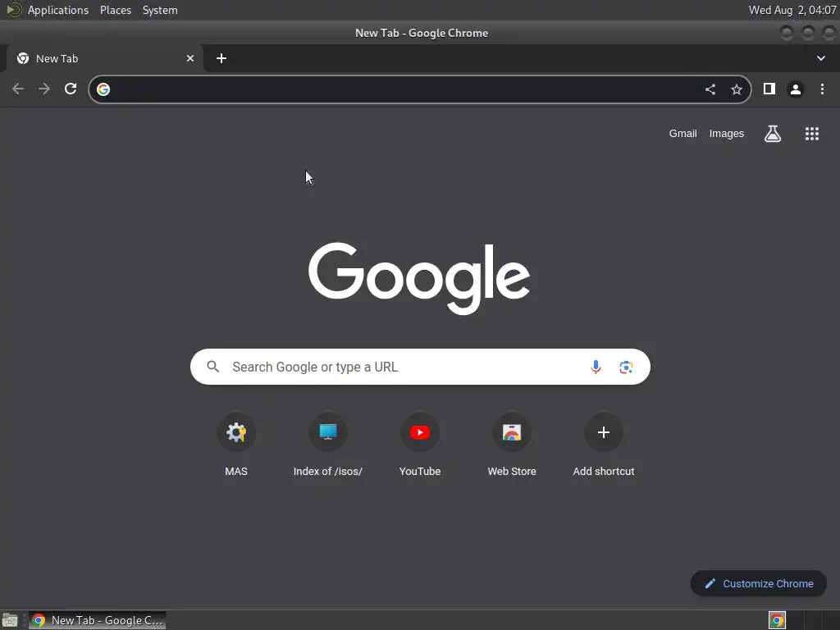Share this page via the share icon

[x=710, y=89]
